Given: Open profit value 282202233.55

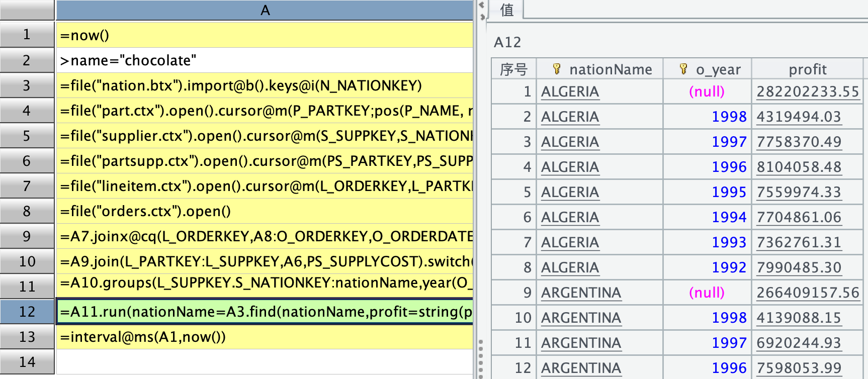Looking at the screenshot, I should point(808,91).
